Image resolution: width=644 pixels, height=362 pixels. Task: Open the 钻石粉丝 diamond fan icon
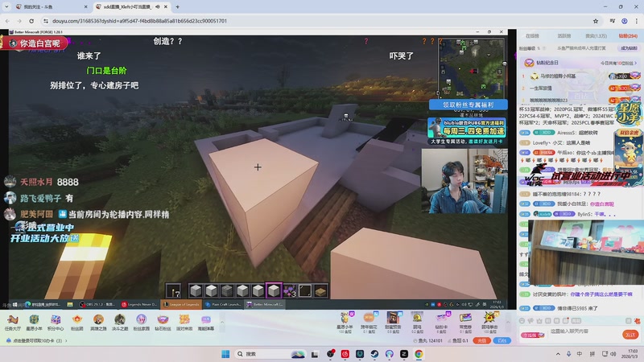click(163, 323)
